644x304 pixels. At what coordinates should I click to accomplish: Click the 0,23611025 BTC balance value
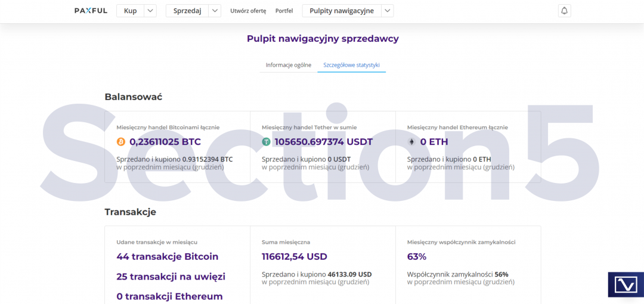(x=165, y=142)
